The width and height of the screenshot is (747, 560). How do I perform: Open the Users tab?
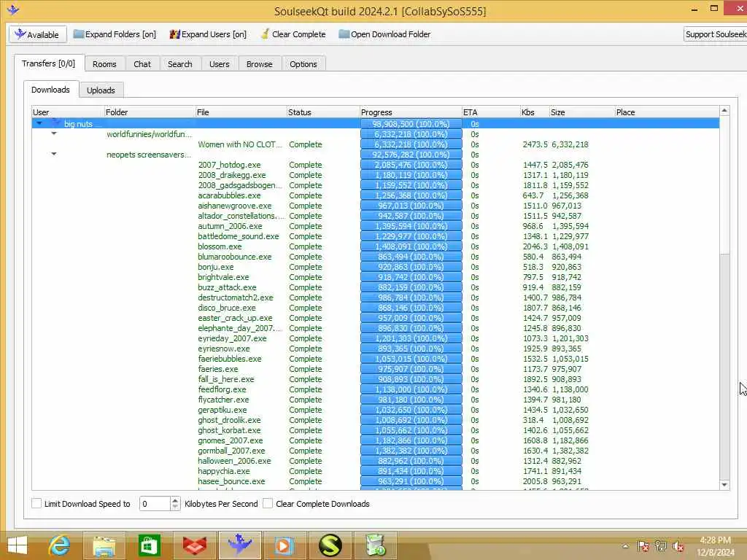[x=219, y=64]
